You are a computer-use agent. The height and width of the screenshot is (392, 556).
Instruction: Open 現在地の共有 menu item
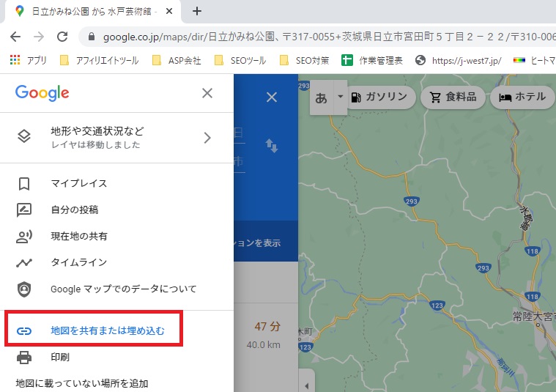click(x=116, y=236)
